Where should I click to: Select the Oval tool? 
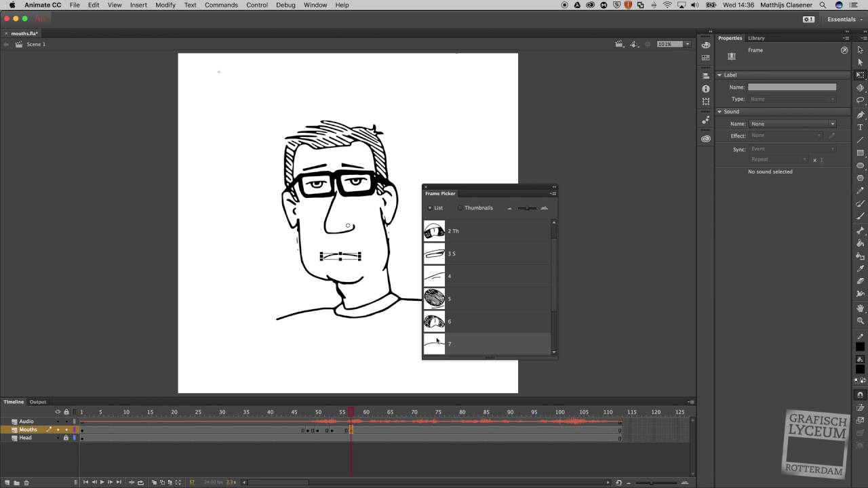tap(860, 165)
